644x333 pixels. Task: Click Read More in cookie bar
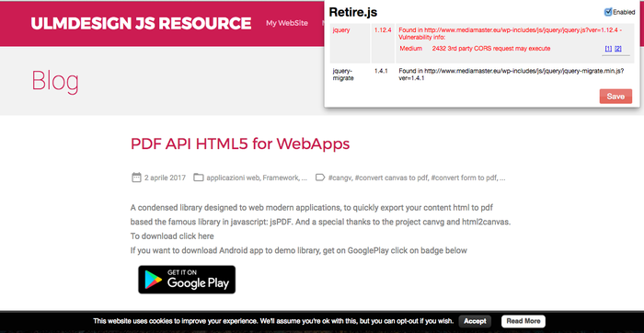pos(523,321)
